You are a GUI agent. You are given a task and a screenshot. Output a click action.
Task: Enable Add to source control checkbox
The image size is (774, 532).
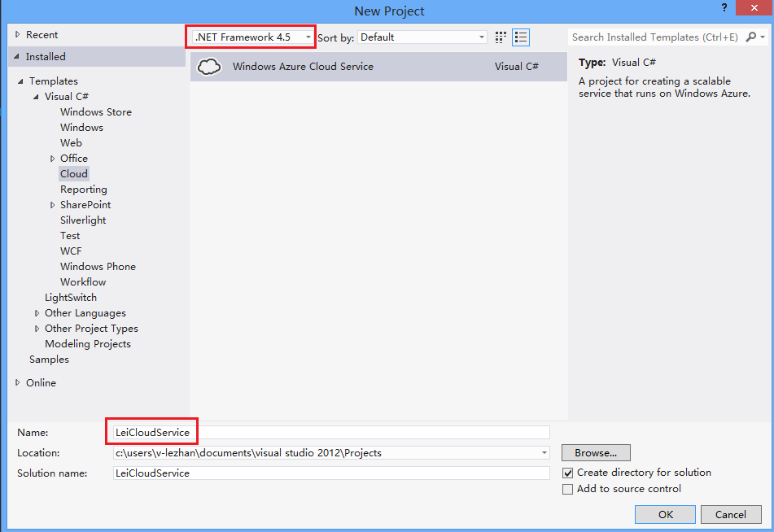click(x=567, y=489)
